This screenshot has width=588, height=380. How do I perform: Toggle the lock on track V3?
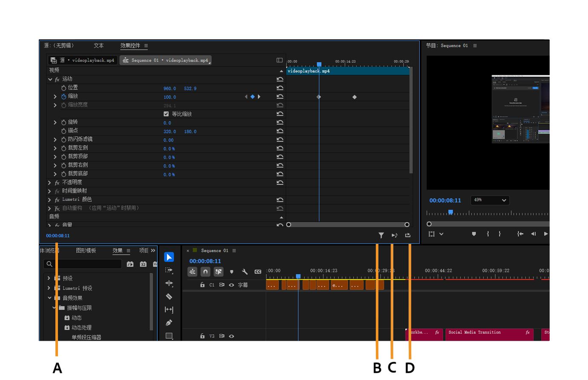[202, 336]
